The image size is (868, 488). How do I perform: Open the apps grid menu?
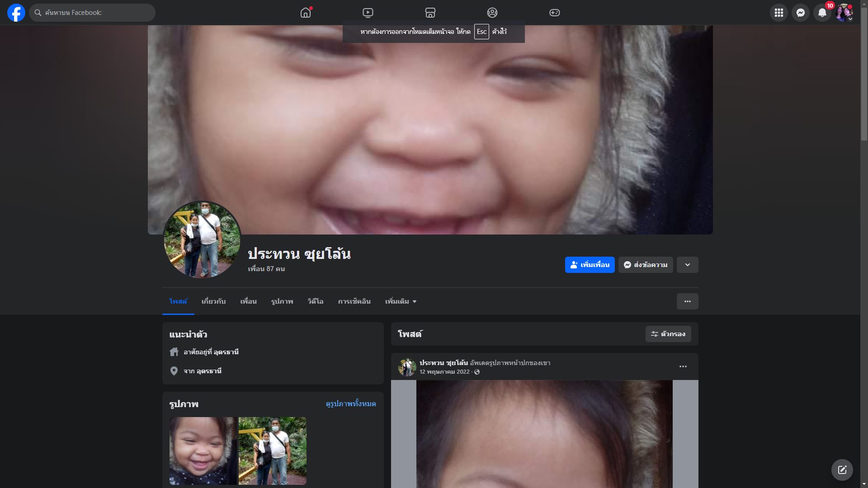778,13
